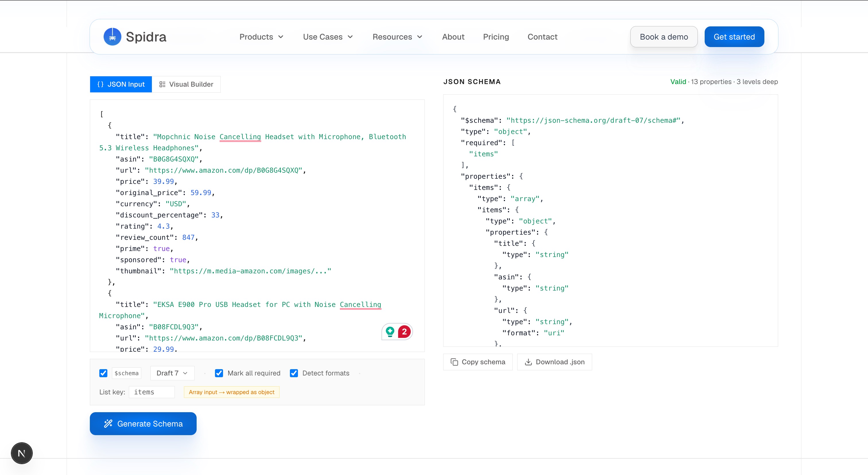Click the Spidra brand name text
Image resolution: width=868 pixels, height=475 pixels.
(146, 37)
